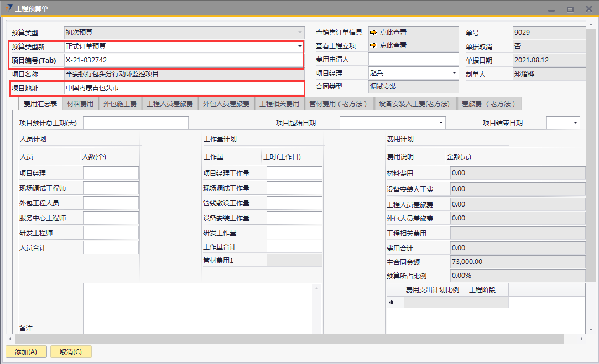The height and width of the screenshot is (364, 599).
Task: Open the 项目结束日期 date dropdown
Action: (x=575, y=123)
